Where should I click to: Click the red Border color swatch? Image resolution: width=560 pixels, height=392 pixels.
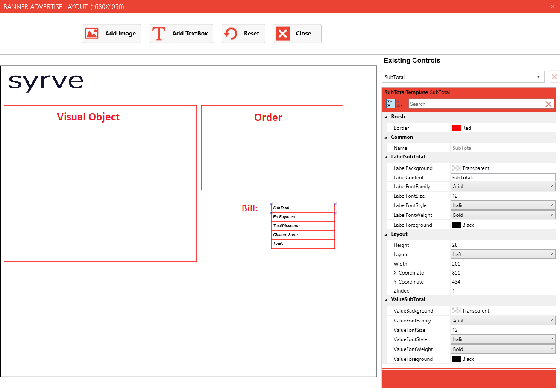(x=456, y=128)
